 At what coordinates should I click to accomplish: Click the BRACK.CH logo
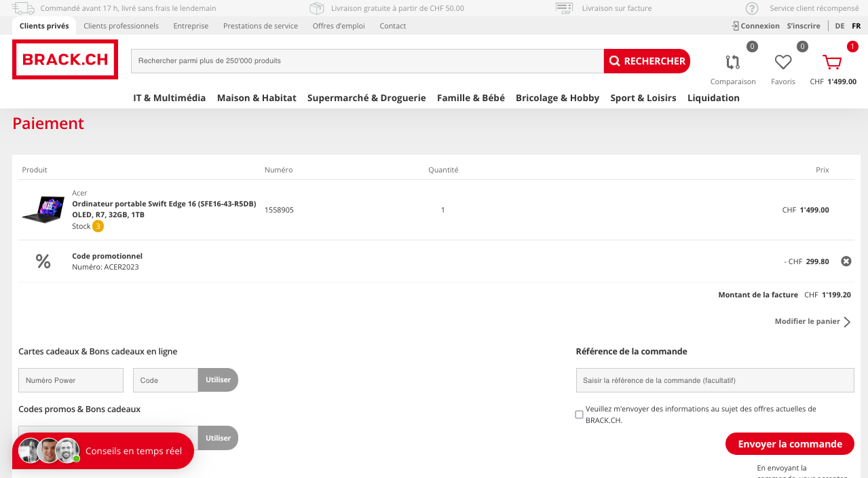point(65,60)
